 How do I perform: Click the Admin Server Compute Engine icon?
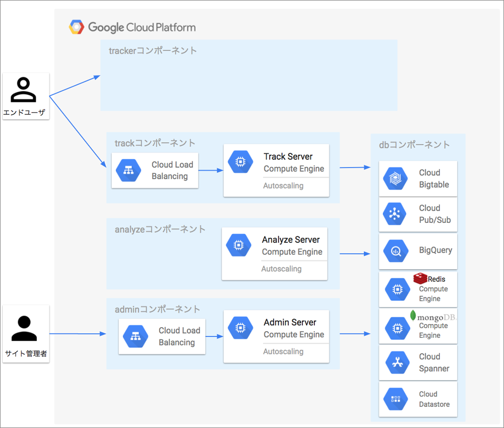pyautogui.click(x=240, y=328)
